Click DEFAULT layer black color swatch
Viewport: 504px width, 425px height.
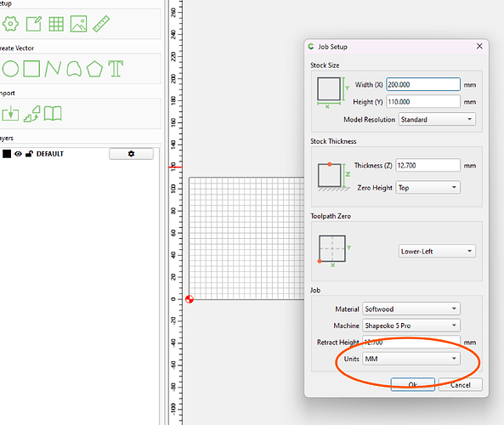click(x=7, y=154)
